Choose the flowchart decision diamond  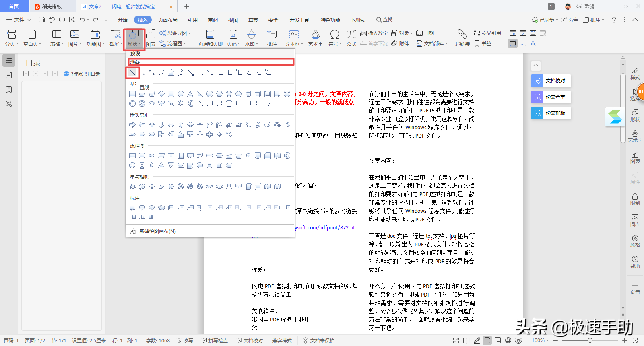152,156
